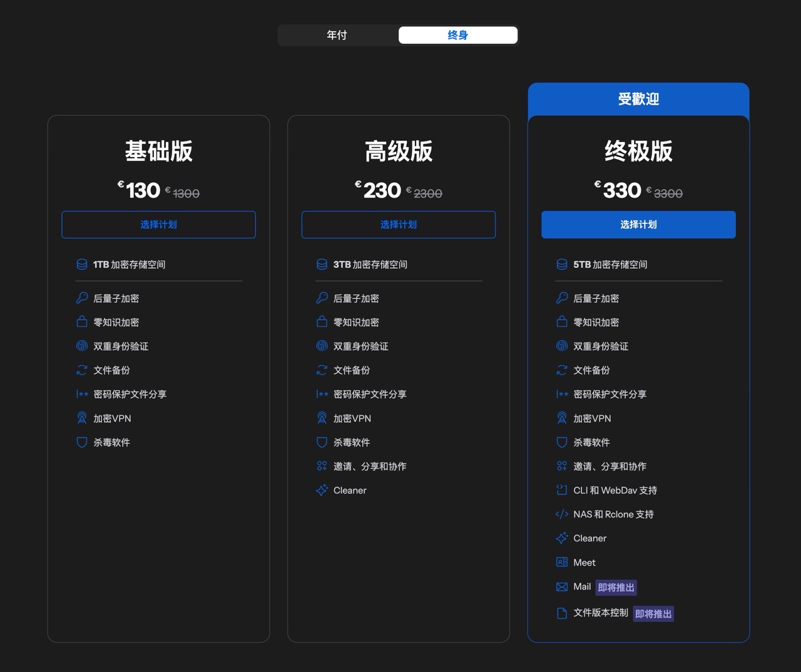
Task: Click the lock icon beside 零知识加密 in 终极版
Action: (561, 322)
